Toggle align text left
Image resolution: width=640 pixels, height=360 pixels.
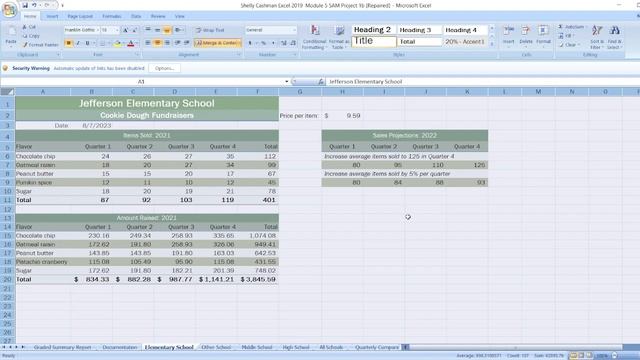[x=148, y=43]
